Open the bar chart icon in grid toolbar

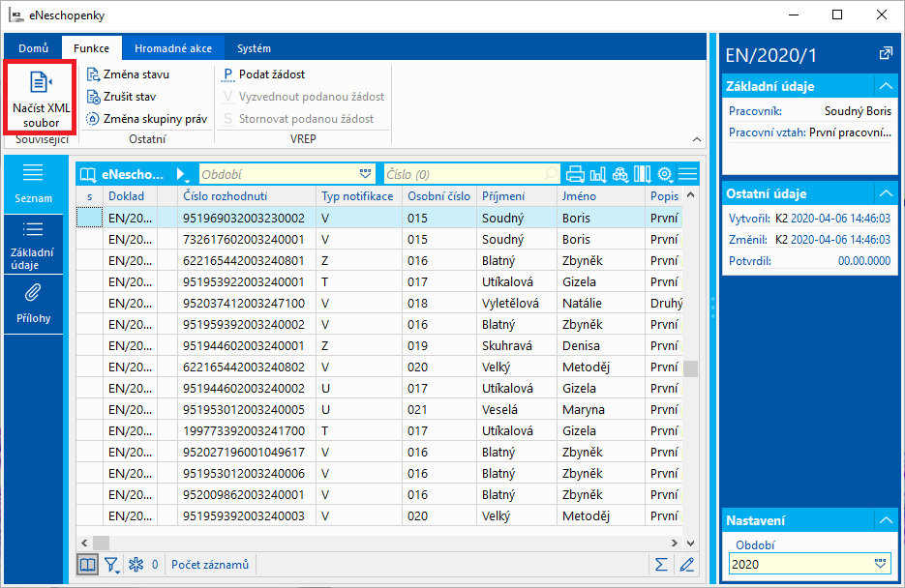[x=597, y=174]
